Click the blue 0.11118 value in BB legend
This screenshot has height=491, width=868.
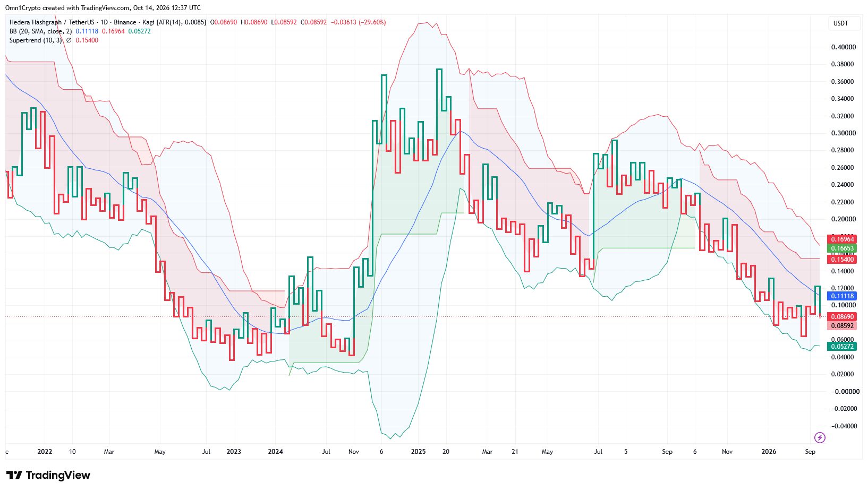(x=87, y=31)
